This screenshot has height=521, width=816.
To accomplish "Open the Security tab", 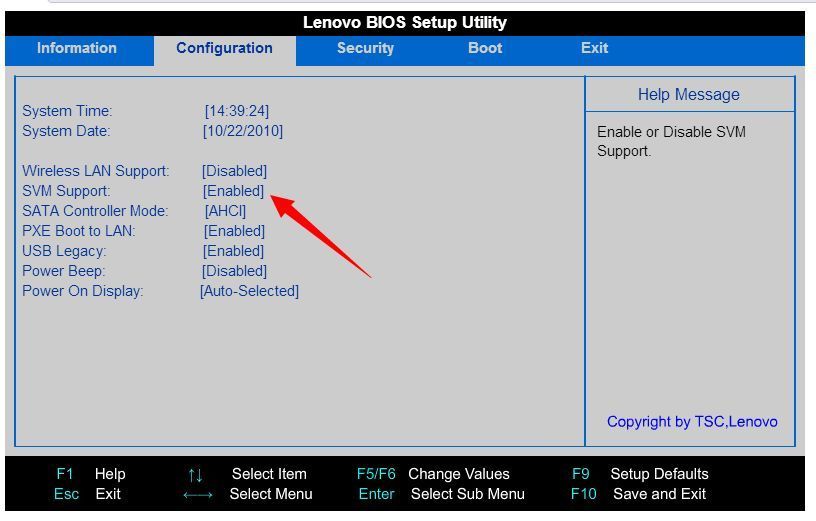I will [x=365, y=48].
